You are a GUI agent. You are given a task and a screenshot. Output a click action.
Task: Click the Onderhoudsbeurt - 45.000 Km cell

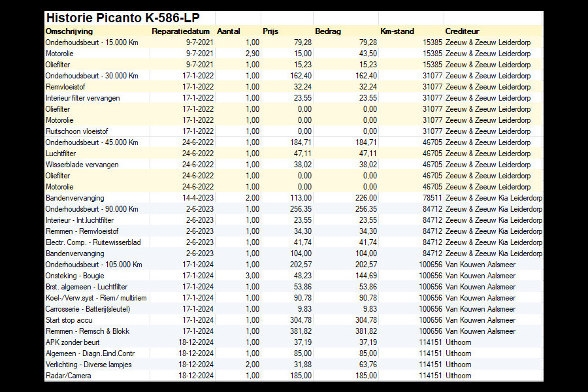(x=92, y=142)
